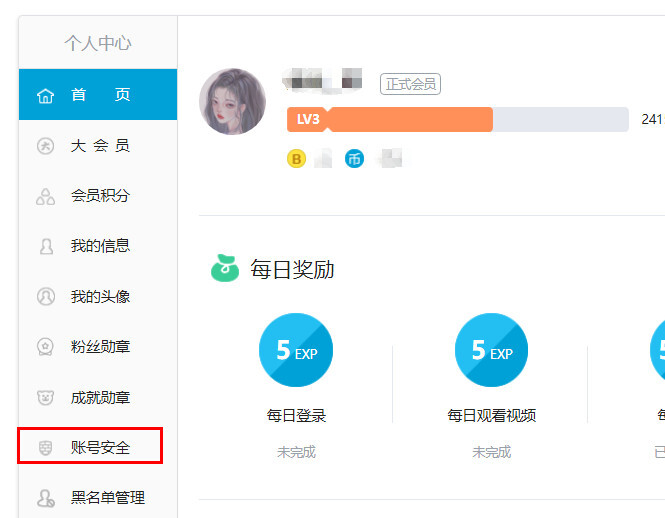The height and width of the screenshot is (518, 665).
Task: Click the yellow B coin icon
Action: tap(296, 158)
